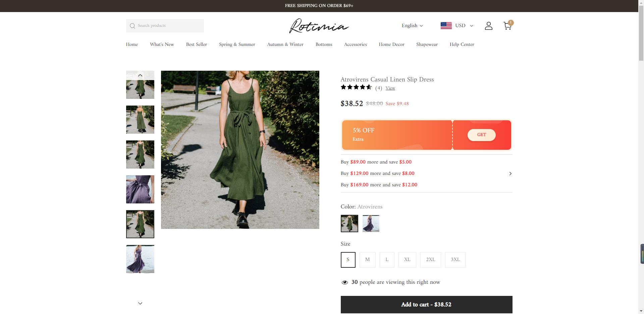This screenshot has width=644, height=314.
Task: Click GET on the 5% OFF coupon
Action: [x=482, y=135]
